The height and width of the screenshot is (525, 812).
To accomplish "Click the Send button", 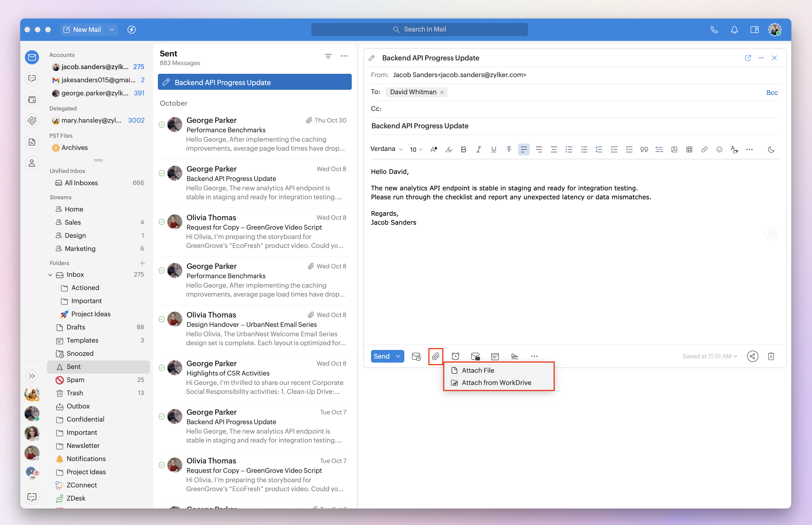I will (x=381, y=356).
